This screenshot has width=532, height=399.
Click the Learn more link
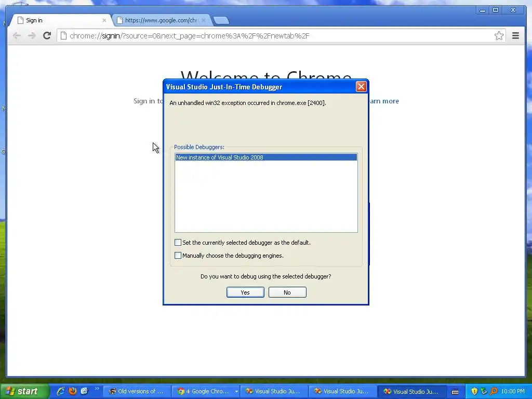tap(383, 101)
